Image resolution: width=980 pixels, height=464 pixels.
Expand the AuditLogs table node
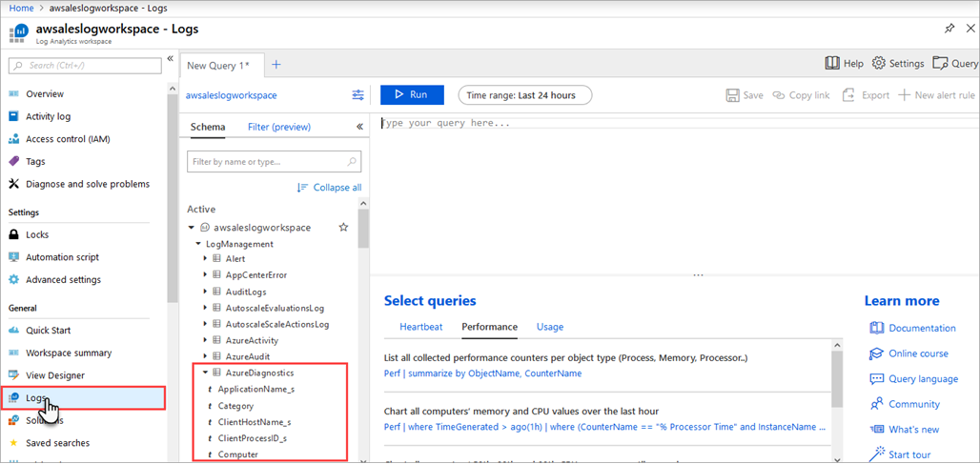coord(205,292)
